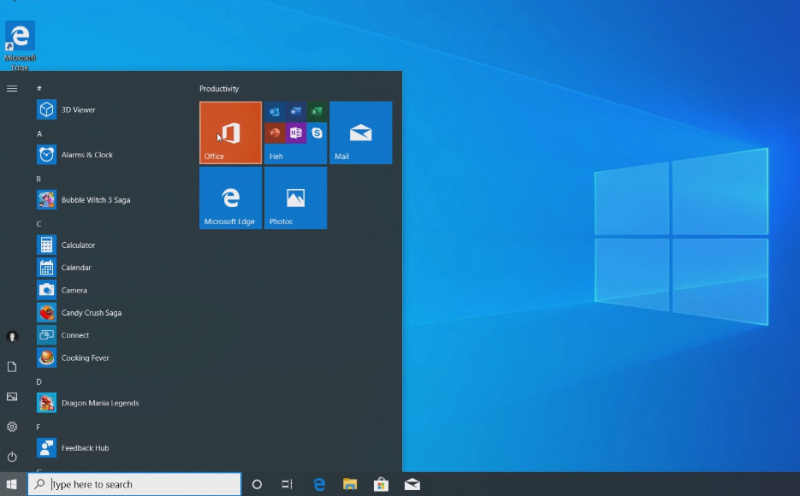Click the C letter header
Screen dimensions: 800x496
[39, 224]
